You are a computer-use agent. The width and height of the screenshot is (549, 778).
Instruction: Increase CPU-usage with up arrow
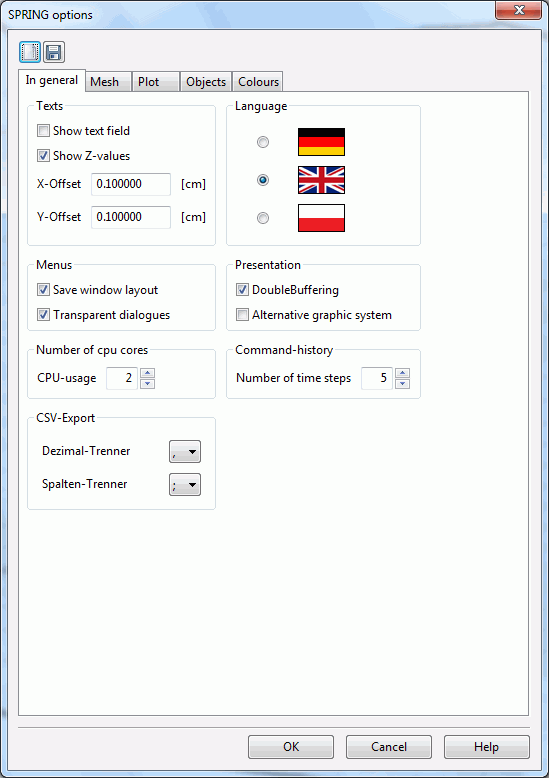147,373
